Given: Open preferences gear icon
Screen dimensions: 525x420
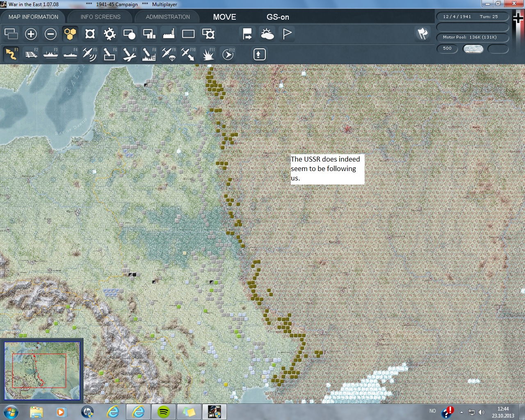Looking at the screenshot, I should tap(110, 34).
